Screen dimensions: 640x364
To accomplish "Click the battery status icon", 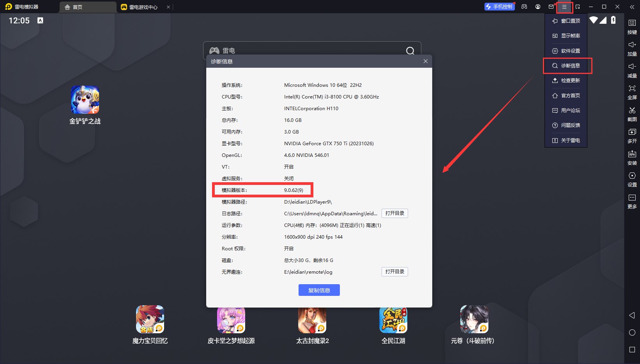I will click(613, 20).
